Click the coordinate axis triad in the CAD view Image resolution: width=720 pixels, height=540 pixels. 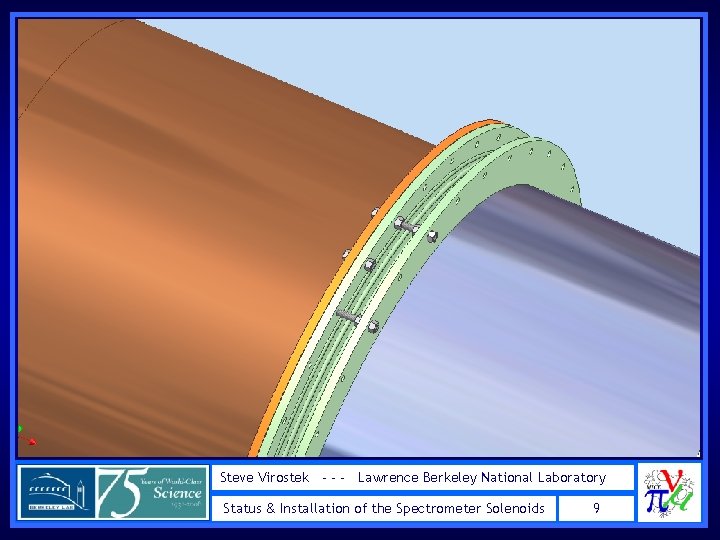coord(27,436)
